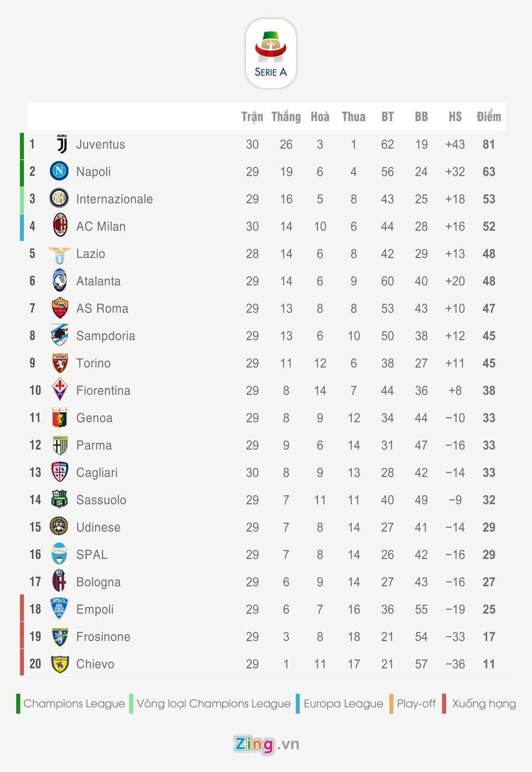
Task: Click the Chievo club crest
Action: (x=60, y=664)
